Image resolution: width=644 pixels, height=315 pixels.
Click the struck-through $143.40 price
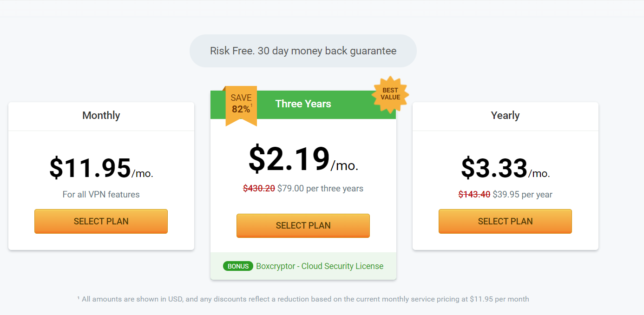[x=474, y=194]
